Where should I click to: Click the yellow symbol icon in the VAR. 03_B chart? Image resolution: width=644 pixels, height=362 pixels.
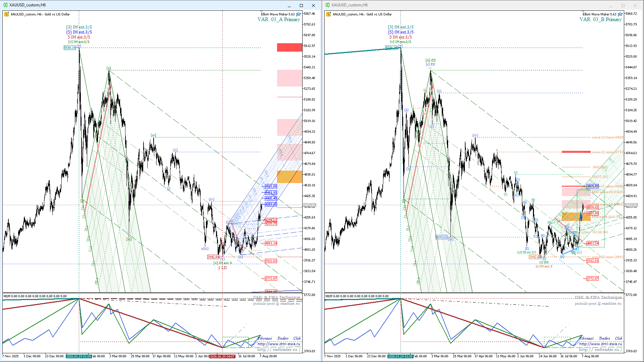329,14
